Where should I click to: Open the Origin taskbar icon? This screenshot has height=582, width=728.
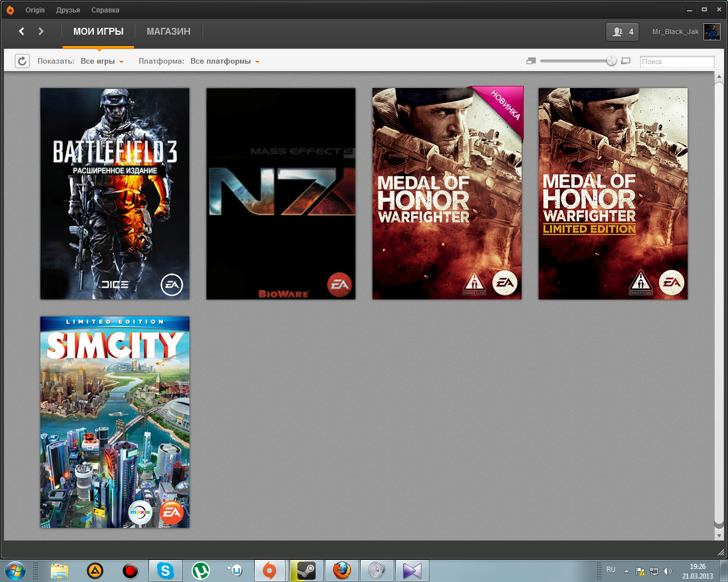[271, 571]
